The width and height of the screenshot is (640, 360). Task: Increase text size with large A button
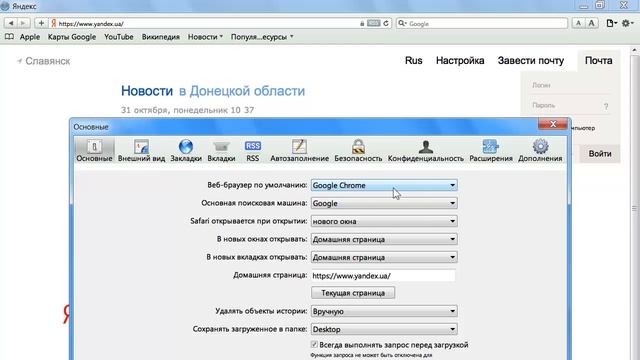click(591, 23)
